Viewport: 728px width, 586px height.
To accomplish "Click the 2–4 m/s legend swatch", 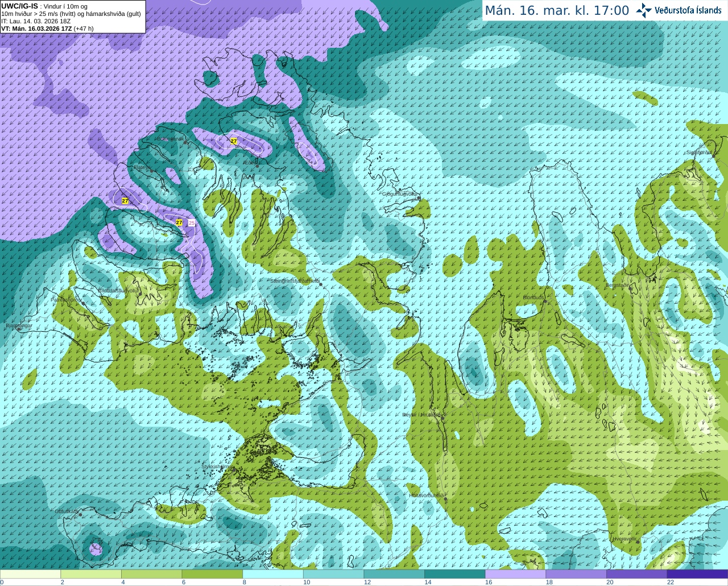I will [91, 574].
